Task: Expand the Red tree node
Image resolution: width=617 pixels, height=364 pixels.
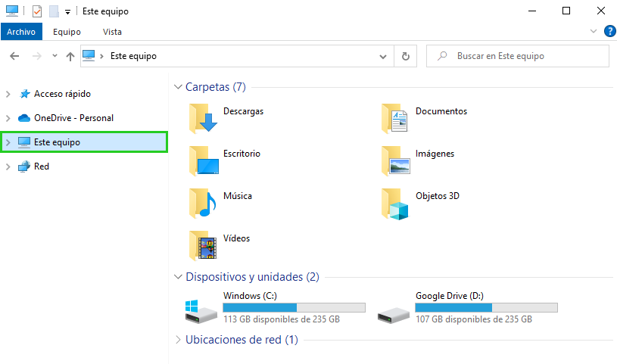Action: [x=8, y=166]
